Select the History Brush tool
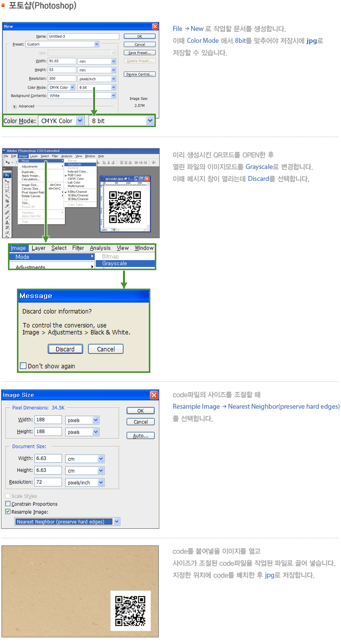The image size is (341, 644). click(x=7, y=227)
